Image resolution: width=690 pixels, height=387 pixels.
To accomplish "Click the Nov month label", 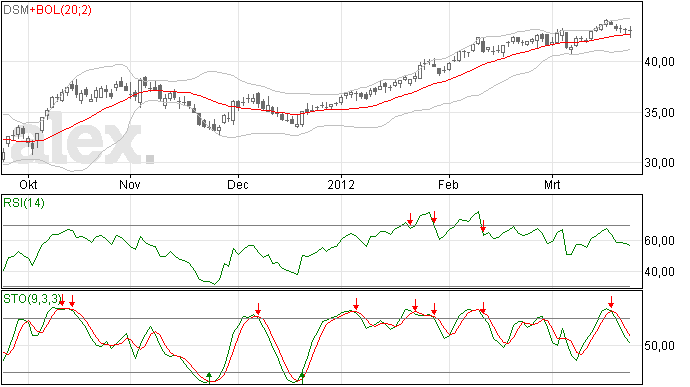I will [x=130, y=184].
